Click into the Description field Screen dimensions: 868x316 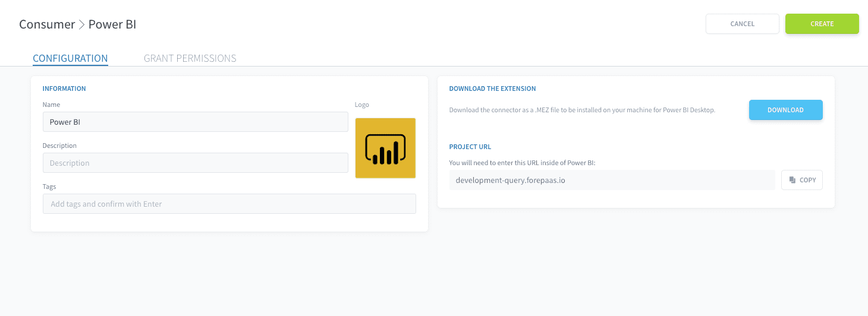[x=196, y=163]
